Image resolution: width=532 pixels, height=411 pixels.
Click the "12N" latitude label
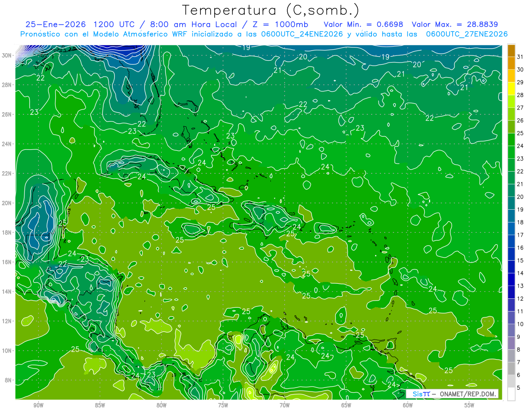pos(8,321)
